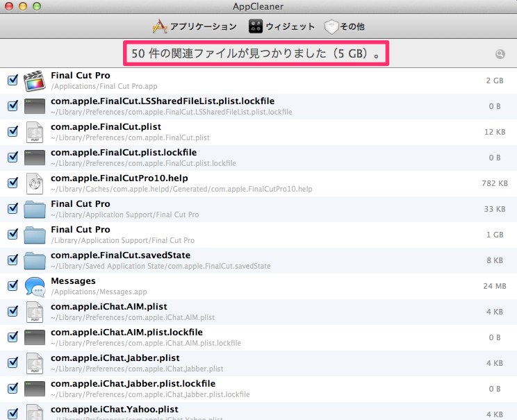Click the 12 KB size value
Screen dimensions: 517x420
[x=495, y=132]
